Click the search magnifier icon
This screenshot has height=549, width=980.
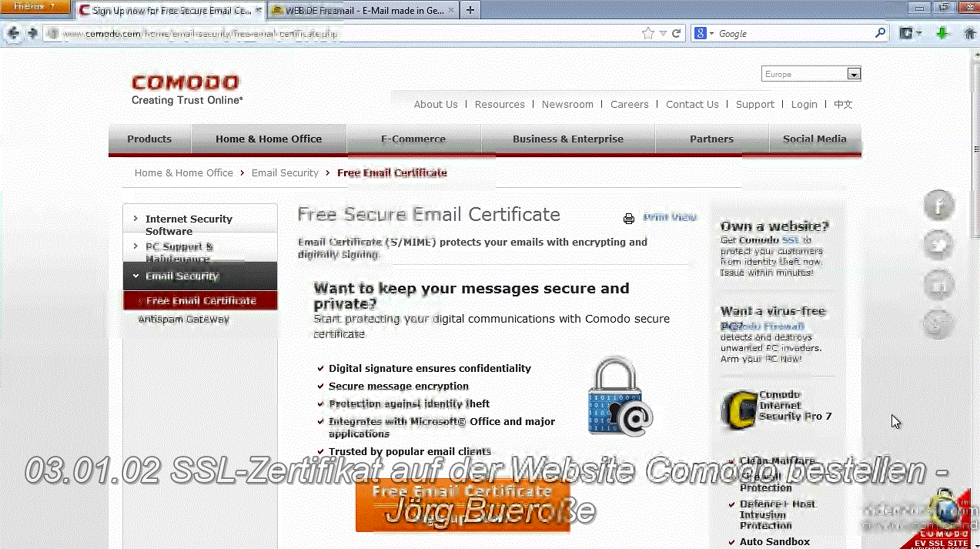click(881, 34)
